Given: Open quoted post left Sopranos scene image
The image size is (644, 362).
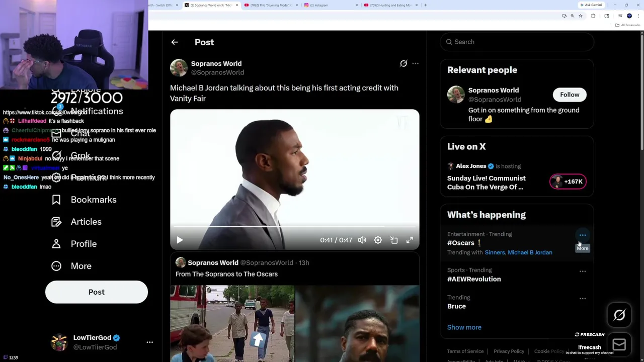Looking at the screenshot, I should (232, 324).
